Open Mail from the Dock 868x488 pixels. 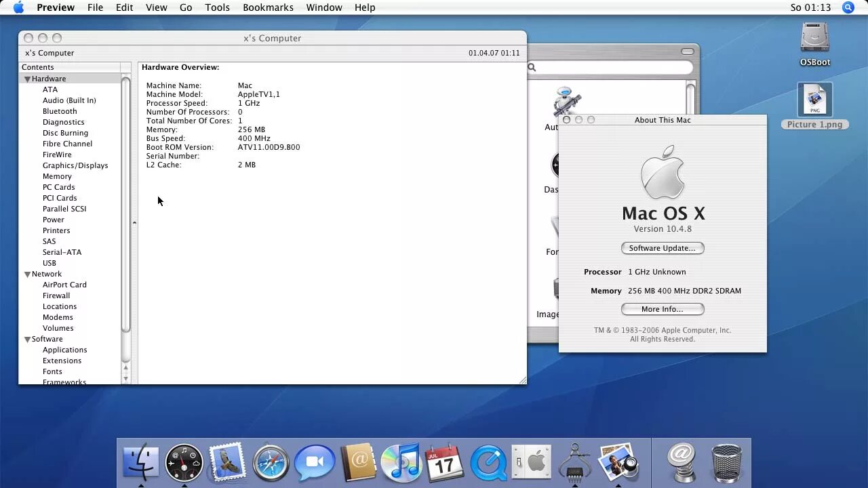point(227,463)
